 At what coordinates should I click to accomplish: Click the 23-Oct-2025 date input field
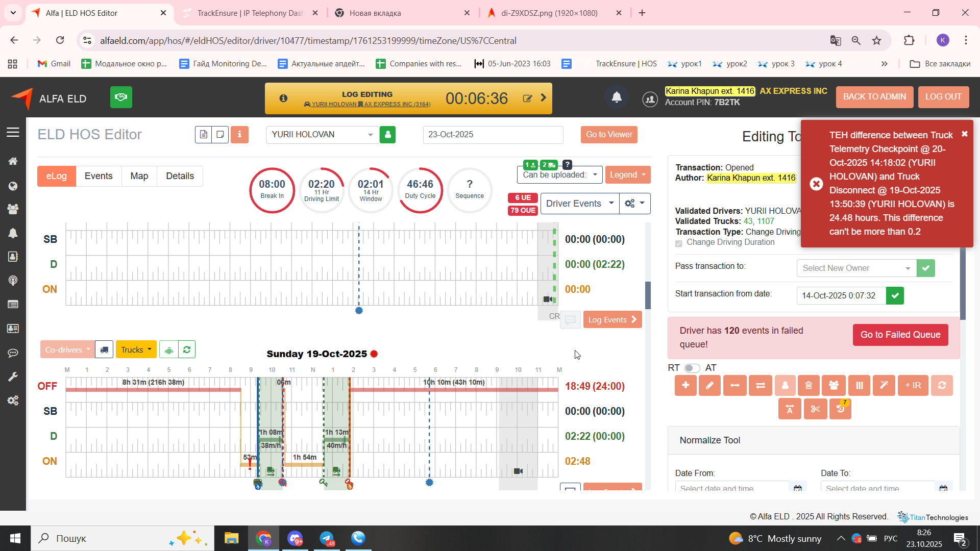pos(493,135)
